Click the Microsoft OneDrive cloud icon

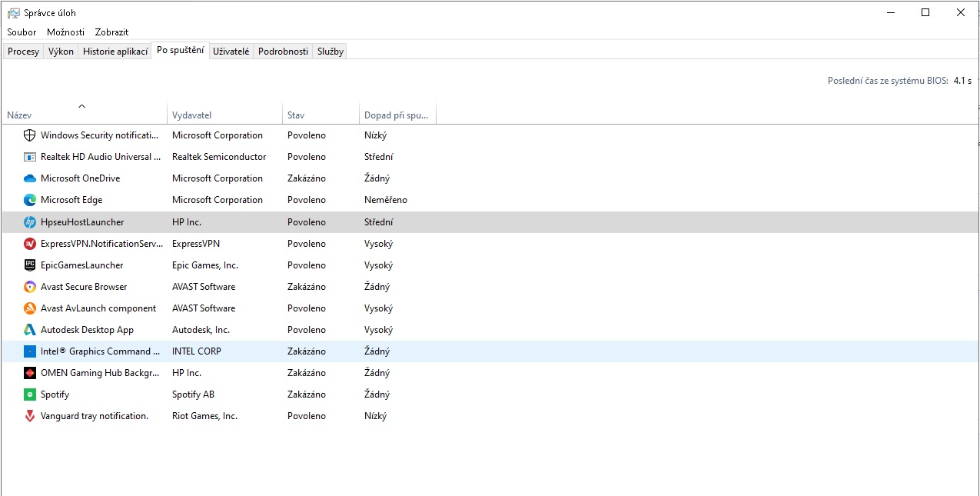(30, 178)
